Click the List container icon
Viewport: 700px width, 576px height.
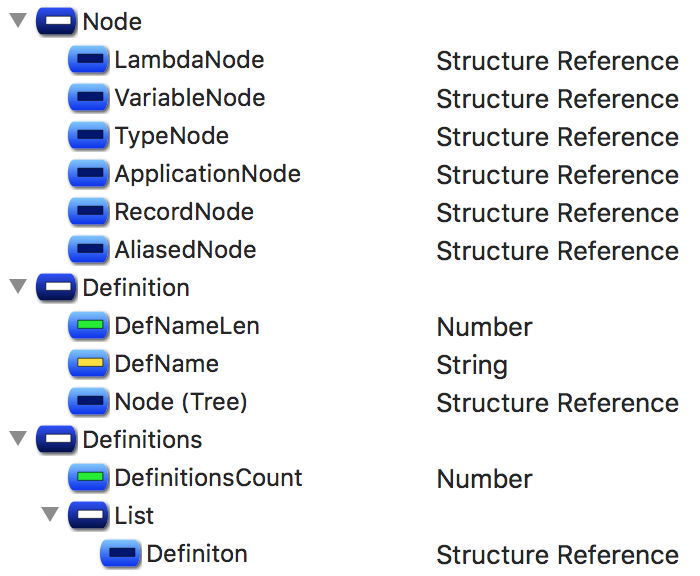coord(88,516)
